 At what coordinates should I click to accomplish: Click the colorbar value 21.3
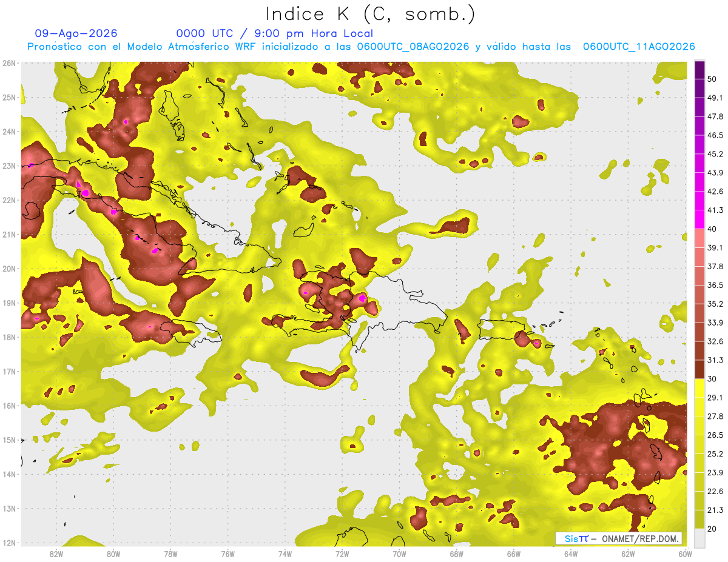(715, 510)
